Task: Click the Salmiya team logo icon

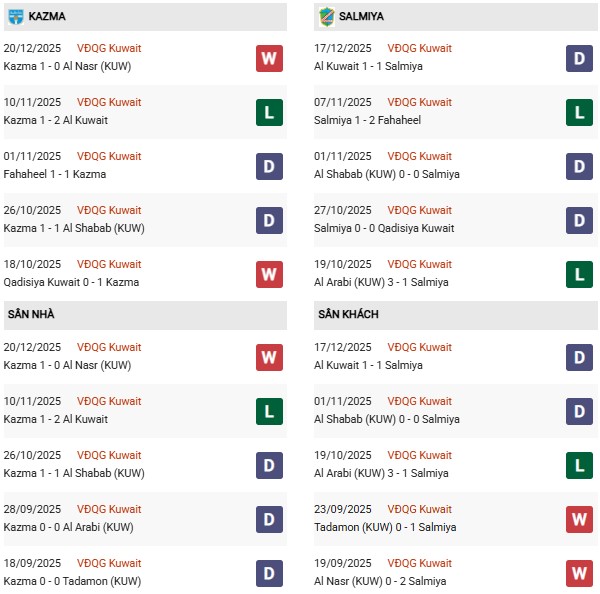Action: 325,17
